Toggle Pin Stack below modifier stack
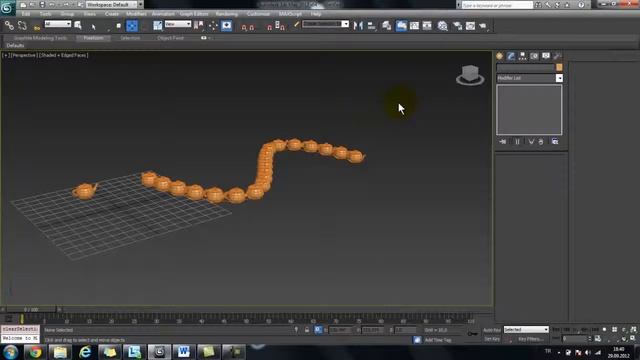This screenshot has height=360, width=640. click(x=502, y=142)
